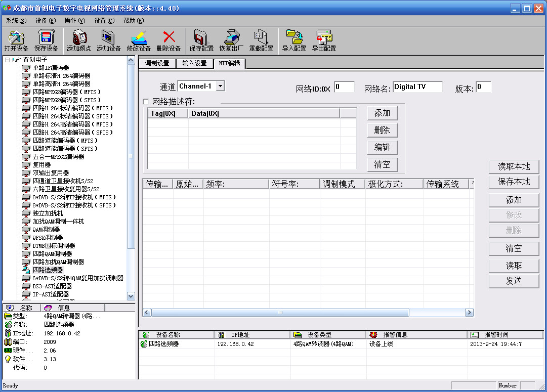Screen dimensions: 547x392
Task: Select 双输出复用器 in the device tree
Action: click(x=51, y=173)
